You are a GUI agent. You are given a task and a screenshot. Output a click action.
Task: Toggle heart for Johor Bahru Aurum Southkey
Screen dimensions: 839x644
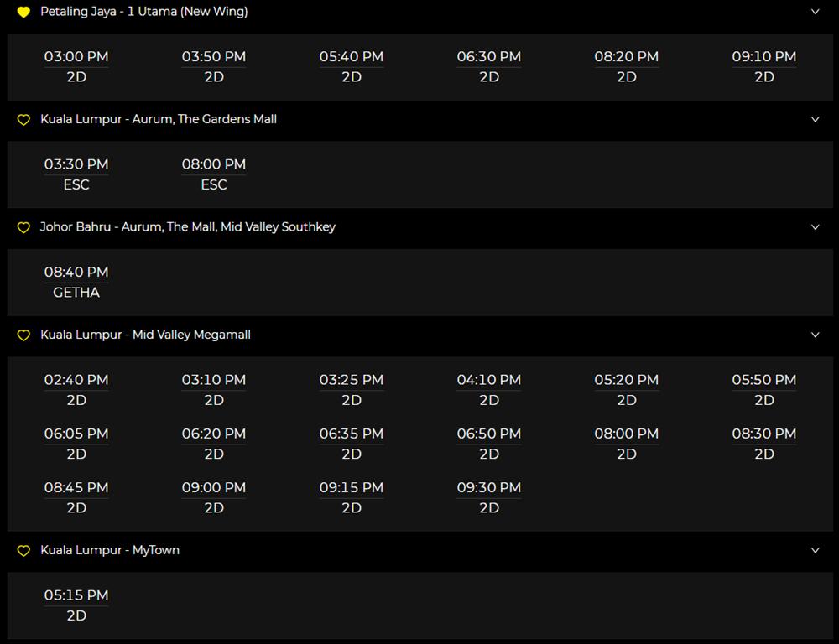pyautogui.click(x=23, y=227)
